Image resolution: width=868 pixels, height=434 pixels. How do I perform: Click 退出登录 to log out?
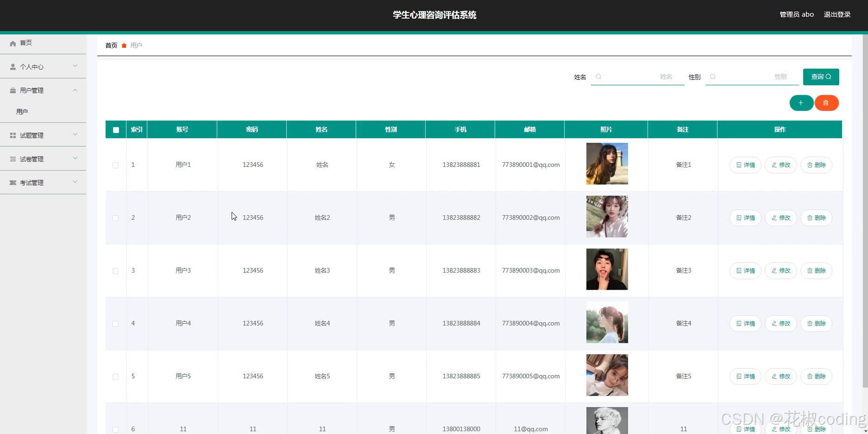pyautogui.click(x=837, y=15)
